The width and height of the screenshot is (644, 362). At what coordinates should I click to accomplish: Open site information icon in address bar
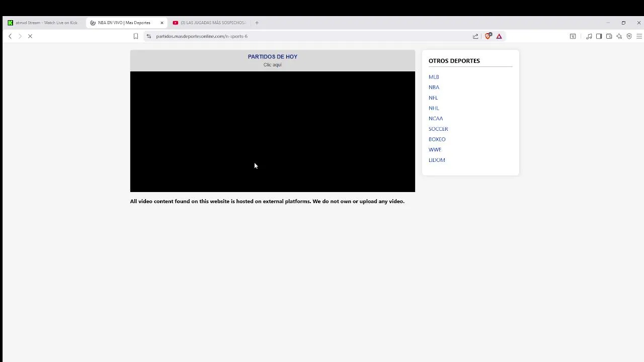[148, 36]
